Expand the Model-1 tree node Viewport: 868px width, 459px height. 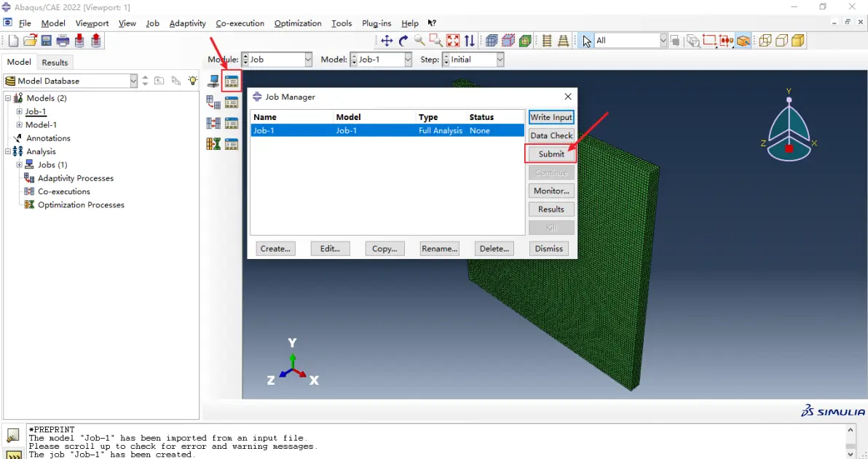20,125
